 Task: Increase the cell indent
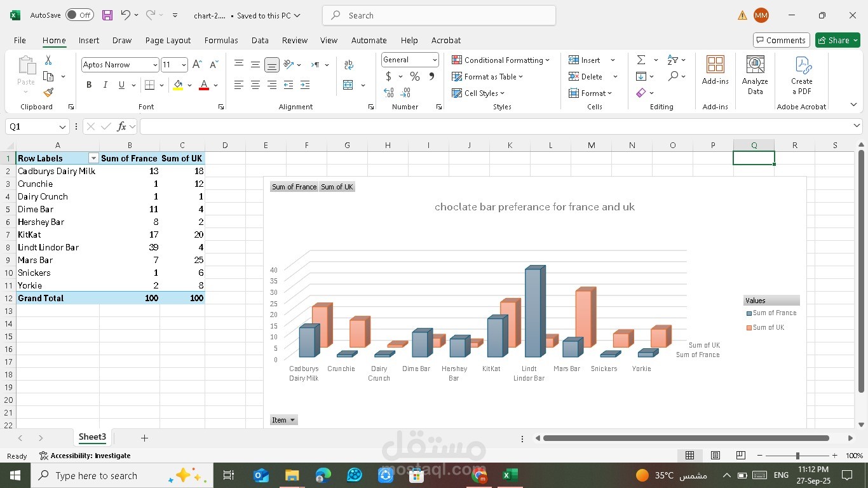(x=305, y=85)
